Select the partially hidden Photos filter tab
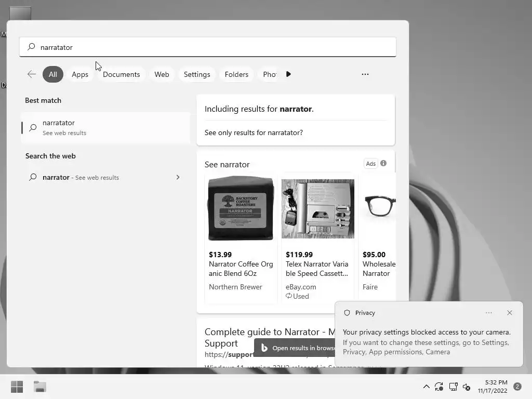Image resolution: width=532 pixels, height=399 pixels. tap(270, 74)
